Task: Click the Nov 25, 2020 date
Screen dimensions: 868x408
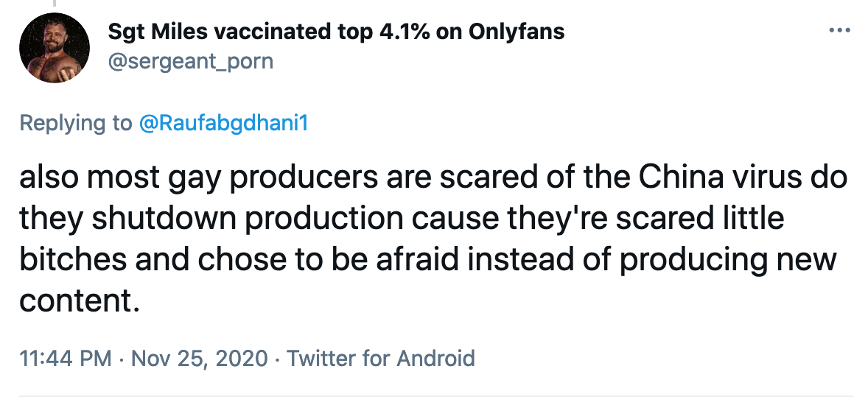Action: (x=200, y=358)
